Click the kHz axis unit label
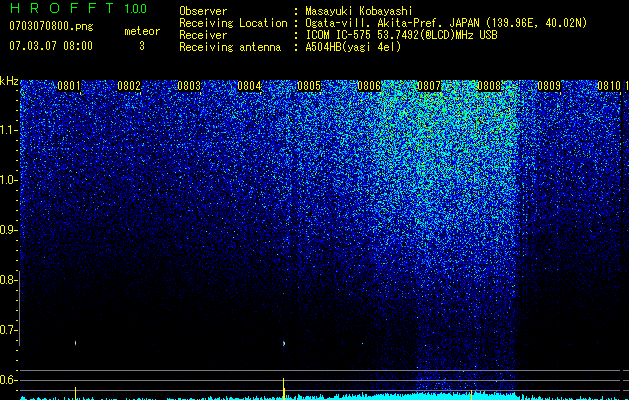This screenshot has width=629, height=400. pos(9,81)
